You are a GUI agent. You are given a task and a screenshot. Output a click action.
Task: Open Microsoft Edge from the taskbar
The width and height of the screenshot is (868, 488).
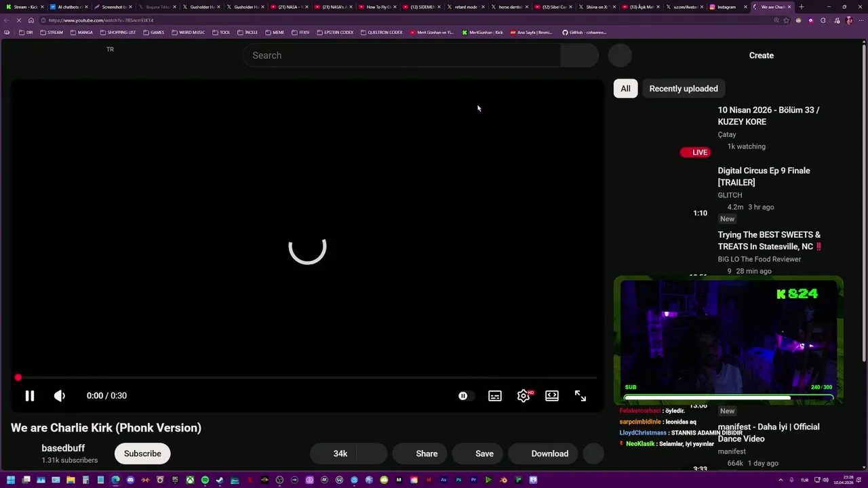pyautogui.click(x=115, y=480)
